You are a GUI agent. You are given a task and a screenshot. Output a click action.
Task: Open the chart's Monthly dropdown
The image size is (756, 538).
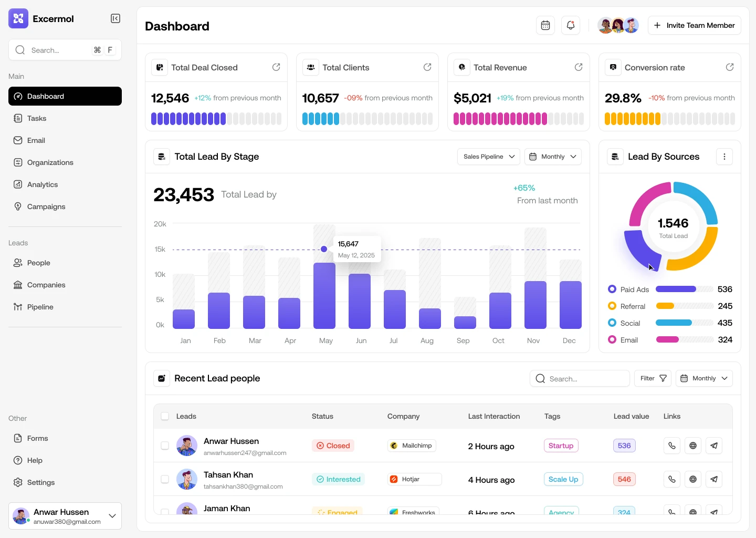[553, 157]
